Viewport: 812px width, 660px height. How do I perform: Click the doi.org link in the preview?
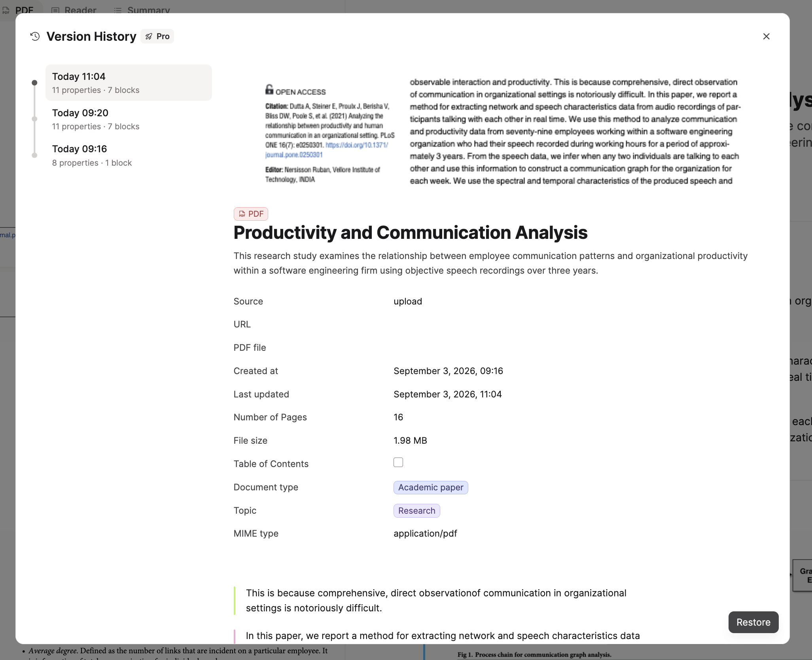click(x=326, y=150)
